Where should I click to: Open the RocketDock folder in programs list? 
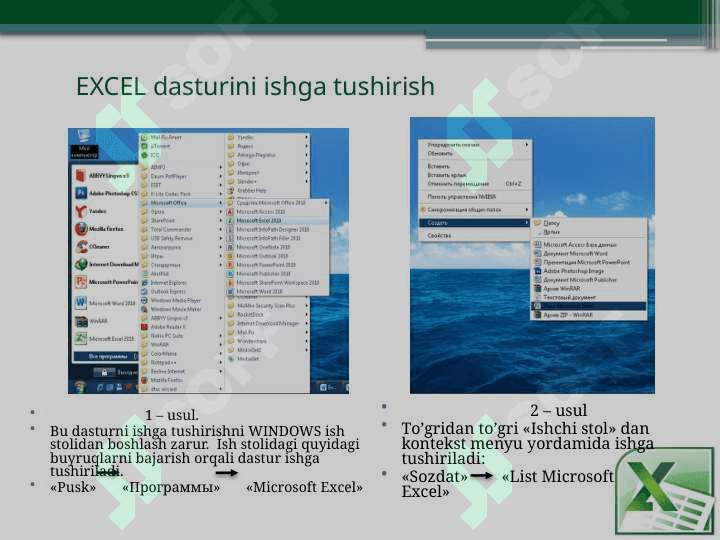pos(267,315)
